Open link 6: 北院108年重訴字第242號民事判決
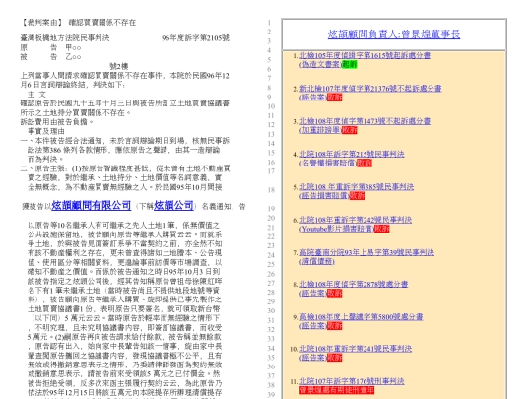Image resolution: width=532 pixels, height=399 pixels. click(x=356, y=220)
